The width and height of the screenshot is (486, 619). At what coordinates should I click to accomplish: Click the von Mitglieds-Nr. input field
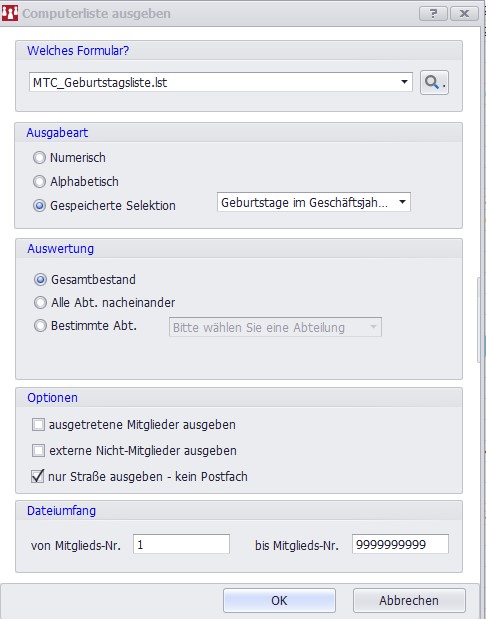[181, 544]
